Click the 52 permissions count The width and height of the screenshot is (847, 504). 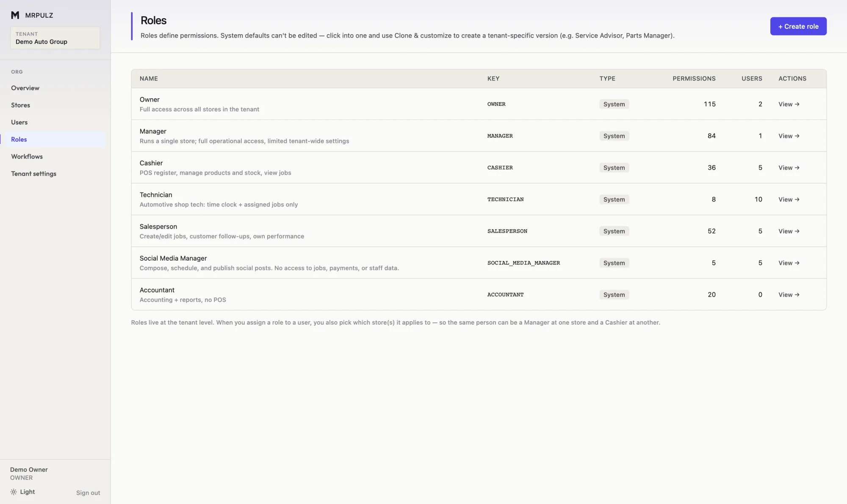click(711, 231)
